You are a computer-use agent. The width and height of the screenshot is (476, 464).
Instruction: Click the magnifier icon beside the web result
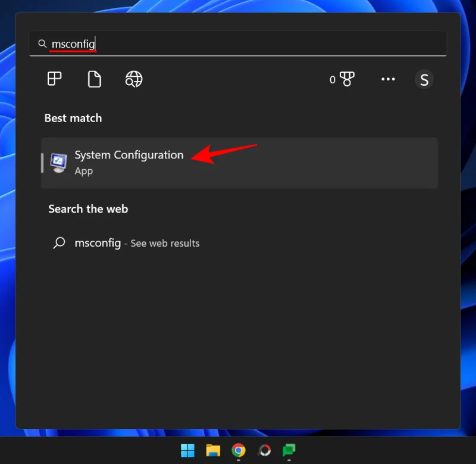[58, 243]
